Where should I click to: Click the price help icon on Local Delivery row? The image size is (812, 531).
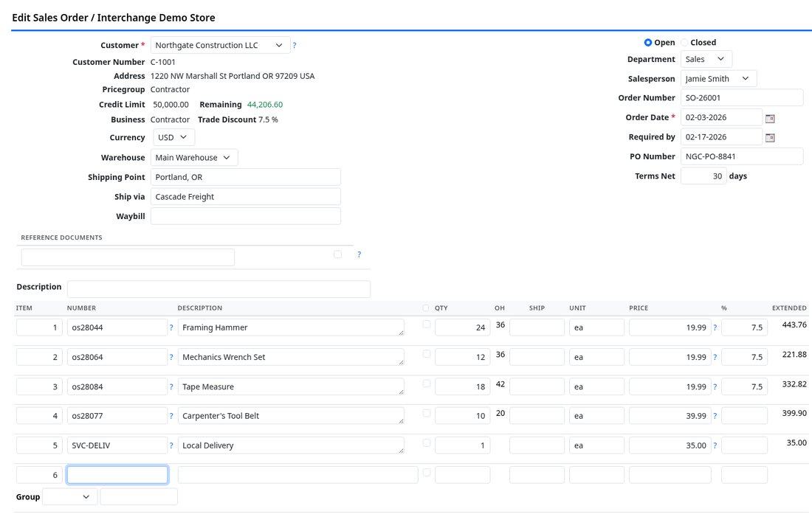(x=715, y=445)
